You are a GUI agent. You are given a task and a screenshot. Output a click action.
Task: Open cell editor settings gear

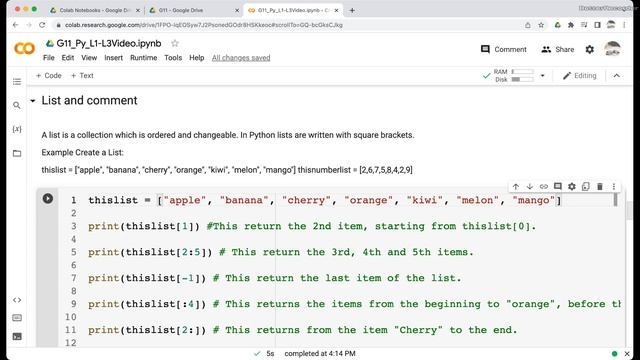tap(572, 187)
